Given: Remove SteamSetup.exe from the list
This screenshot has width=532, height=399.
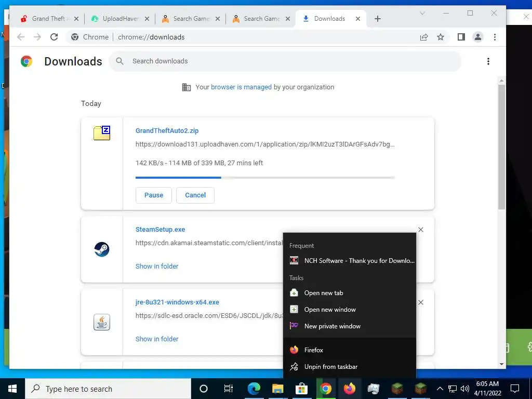Looking at the screenshot, I should pos(421,230).
